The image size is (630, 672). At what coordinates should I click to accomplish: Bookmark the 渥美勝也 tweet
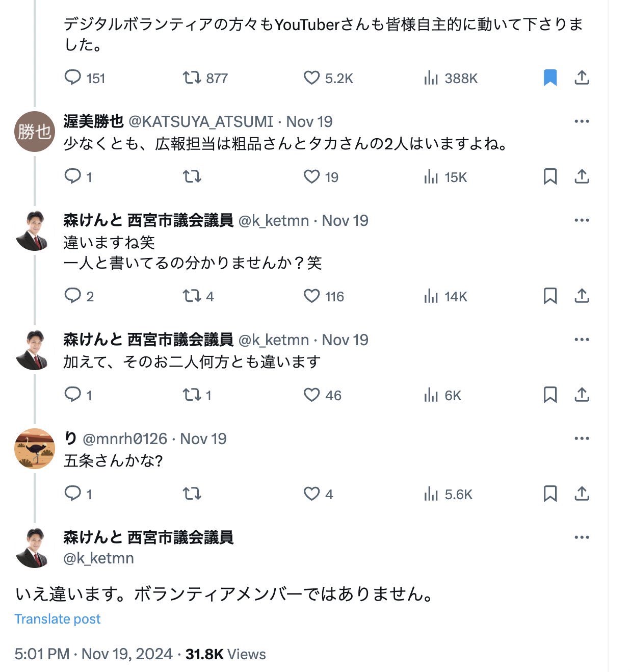550,177
